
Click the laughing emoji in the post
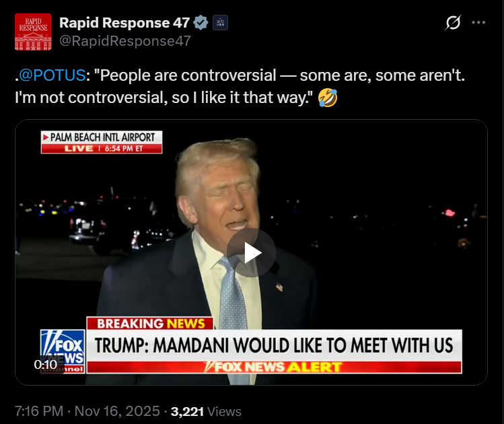[x=328, y=98]
